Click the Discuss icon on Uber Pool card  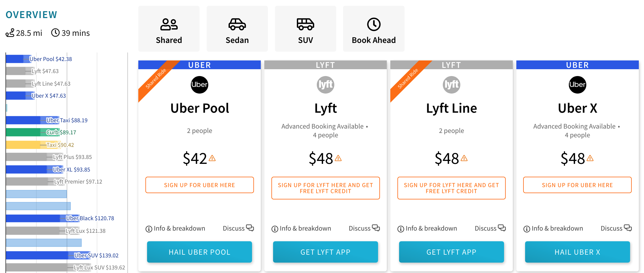pos(250,228)
